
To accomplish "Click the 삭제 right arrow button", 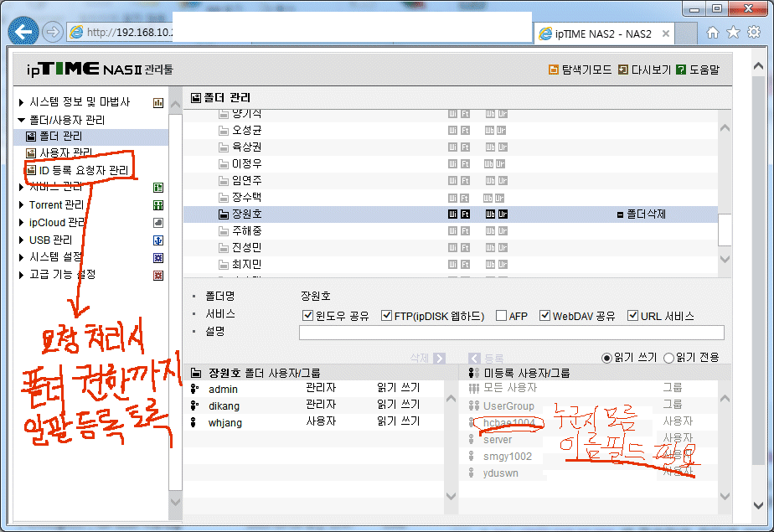I will pyautogui.click(x=439, y=359).
